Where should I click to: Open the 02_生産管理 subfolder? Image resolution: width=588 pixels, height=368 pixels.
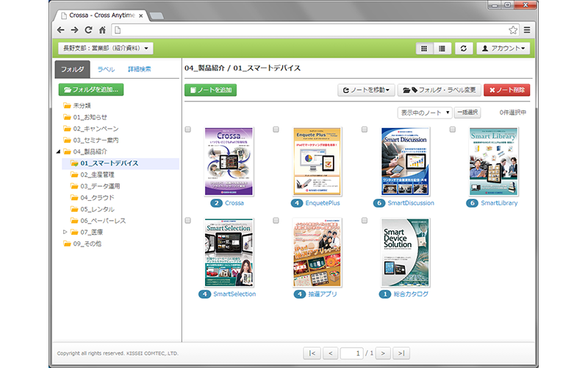coord(93,174)
